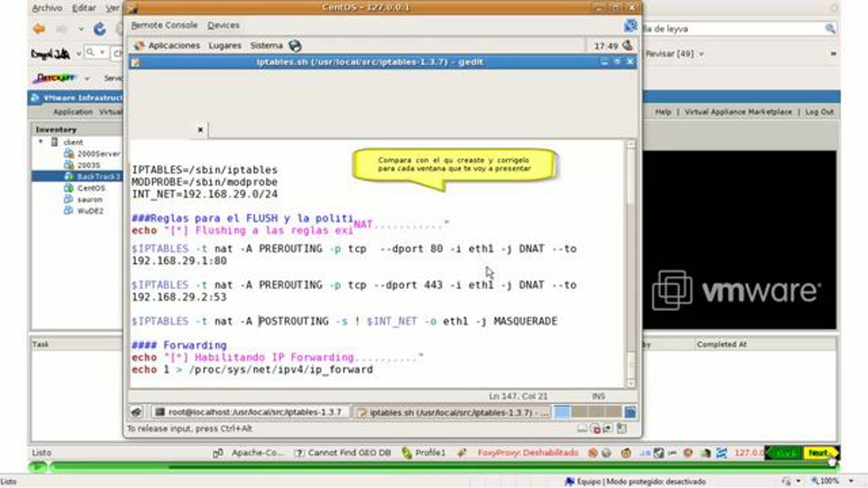Click the browser back arrow icon

(39, 29)
